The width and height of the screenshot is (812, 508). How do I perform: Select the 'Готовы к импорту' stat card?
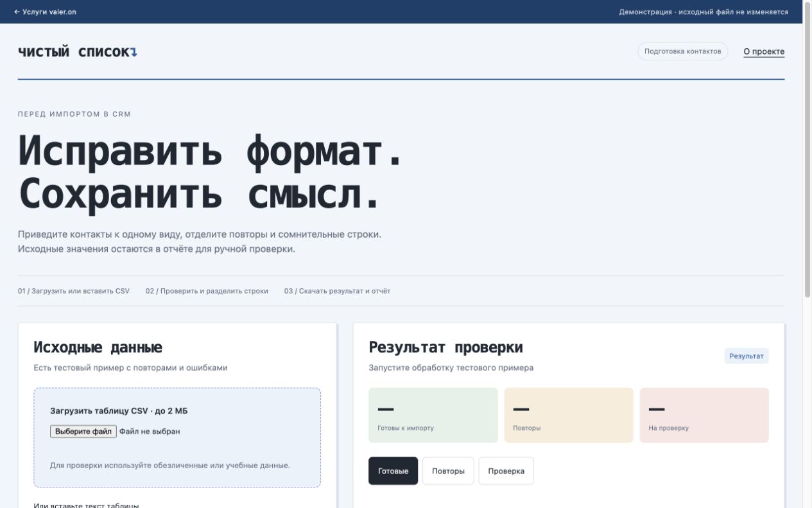point(433,415)
